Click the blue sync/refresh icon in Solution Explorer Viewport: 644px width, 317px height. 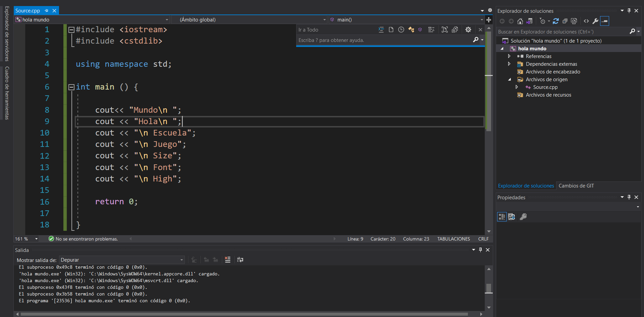pos(556,21)
